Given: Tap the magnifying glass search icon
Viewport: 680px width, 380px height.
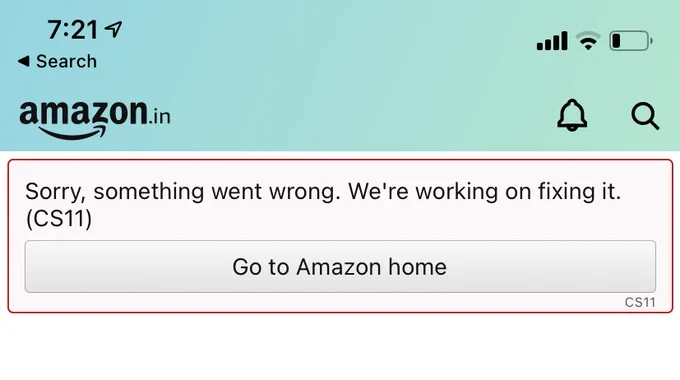Looking at the screenshot, I should point(645,116).
